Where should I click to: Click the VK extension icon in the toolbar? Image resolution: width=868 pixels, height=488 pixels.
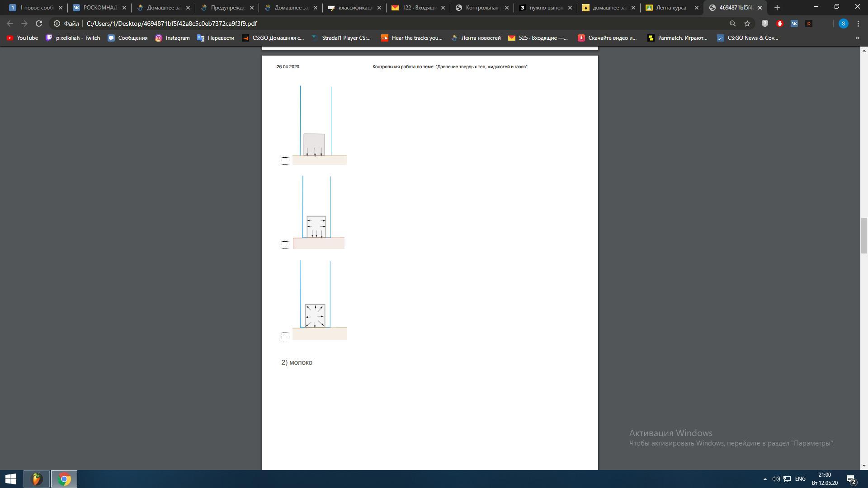tap(794, 23)
